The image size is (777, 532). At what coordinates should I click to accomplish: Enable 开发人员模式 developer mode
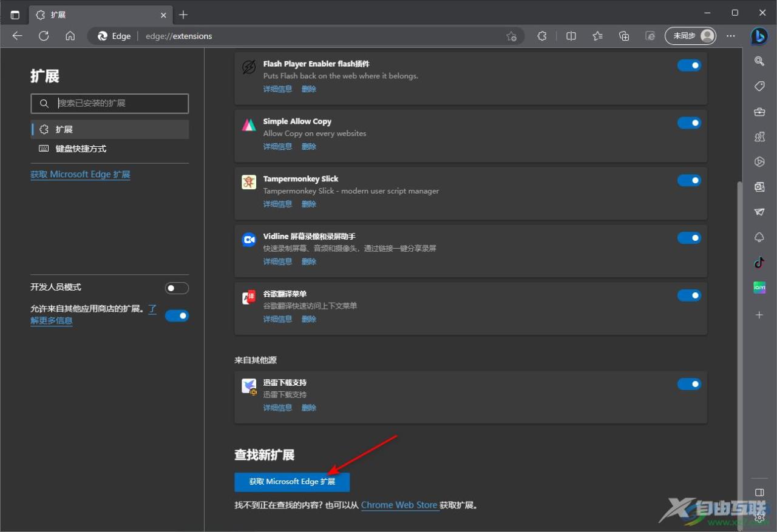coord(177,288)
